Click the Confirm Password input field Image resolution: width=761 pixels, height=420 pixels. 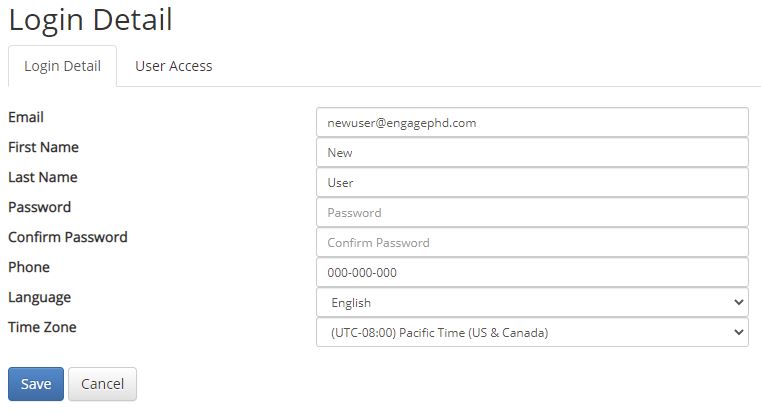[x=532, y=242]
